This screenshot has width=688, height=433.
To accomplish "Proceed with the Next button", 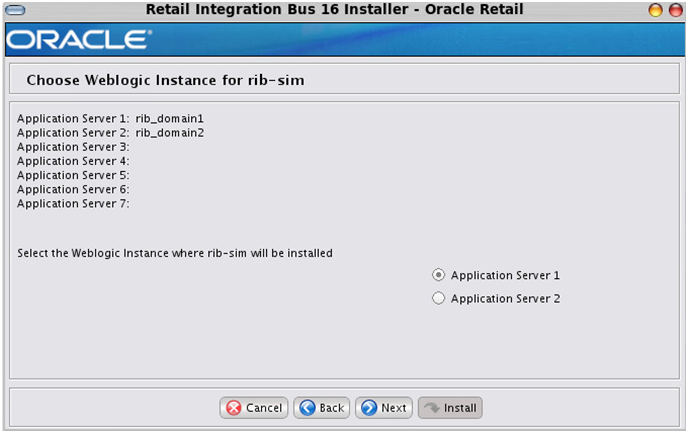I will (x=384, y=408).
